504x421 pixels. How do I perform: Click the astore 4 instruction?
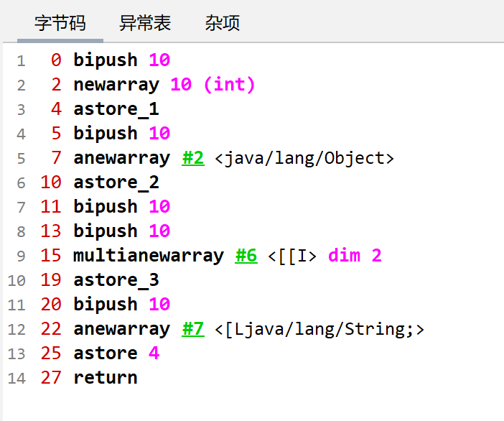point(116,353)
